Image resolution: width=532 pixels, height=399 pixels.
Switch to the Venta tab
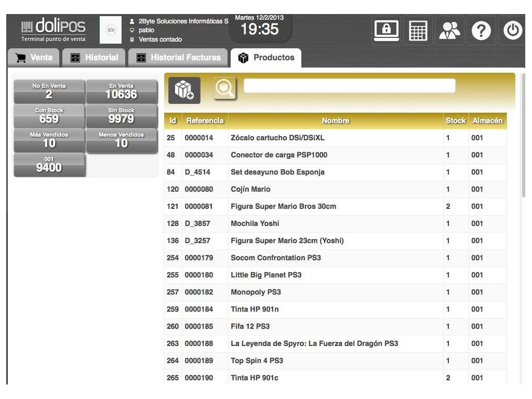coord(34,58)
